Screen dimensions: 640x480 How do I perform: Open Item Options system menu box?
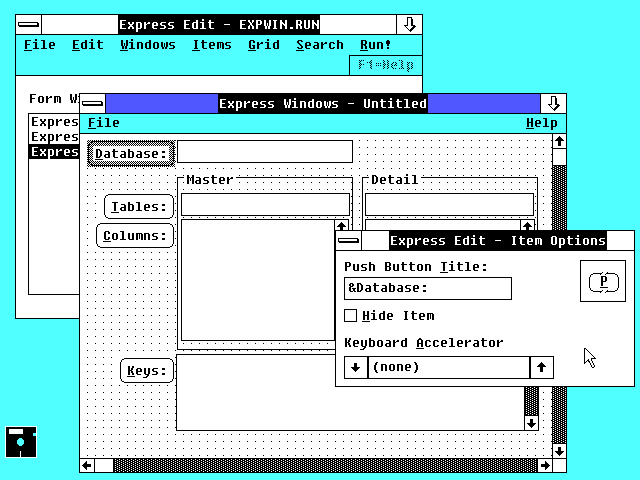(349, 240)
